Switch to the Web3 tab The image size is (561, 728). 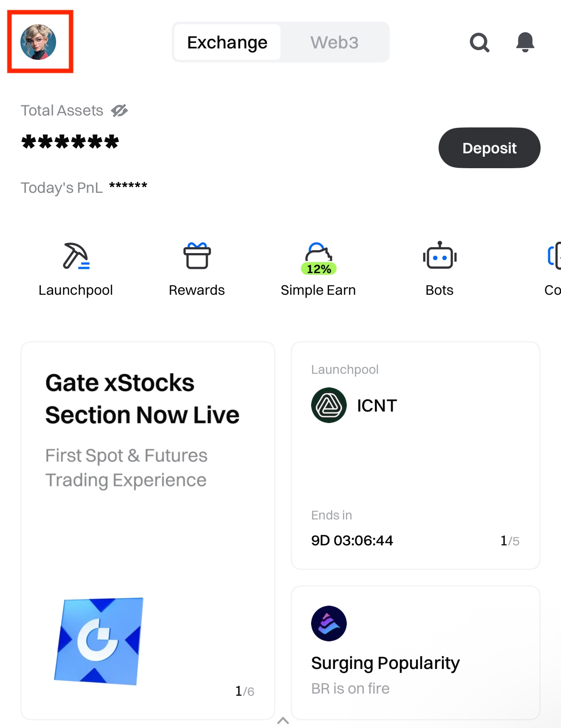334,42
